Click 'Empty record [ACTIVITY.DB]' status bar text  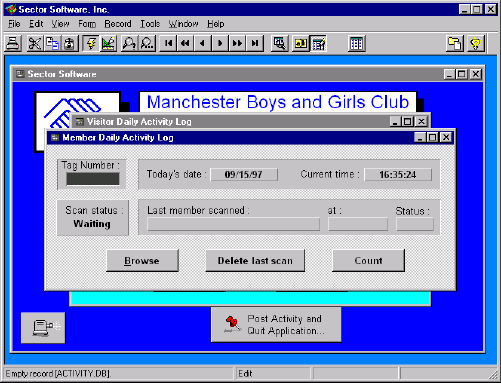pos(58,374)
